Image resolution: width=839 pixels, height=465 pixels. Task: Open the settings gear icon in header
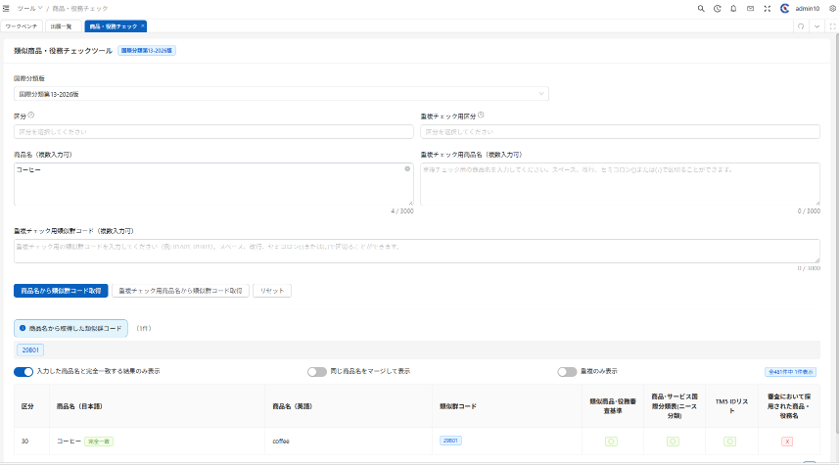(833, 9)
